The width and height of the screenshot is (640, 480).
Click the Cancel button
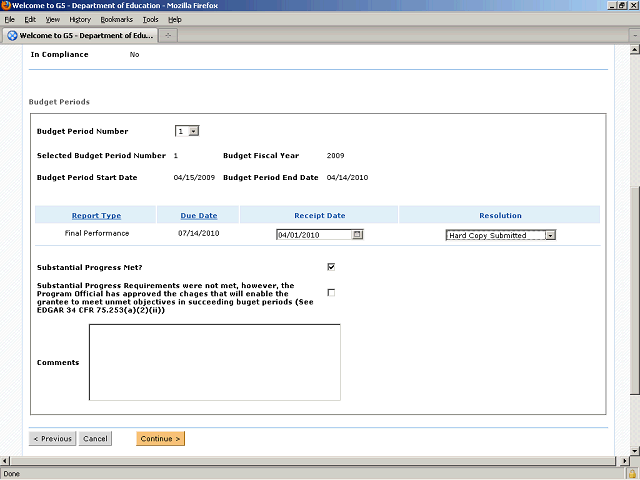[x=95, y=439]
